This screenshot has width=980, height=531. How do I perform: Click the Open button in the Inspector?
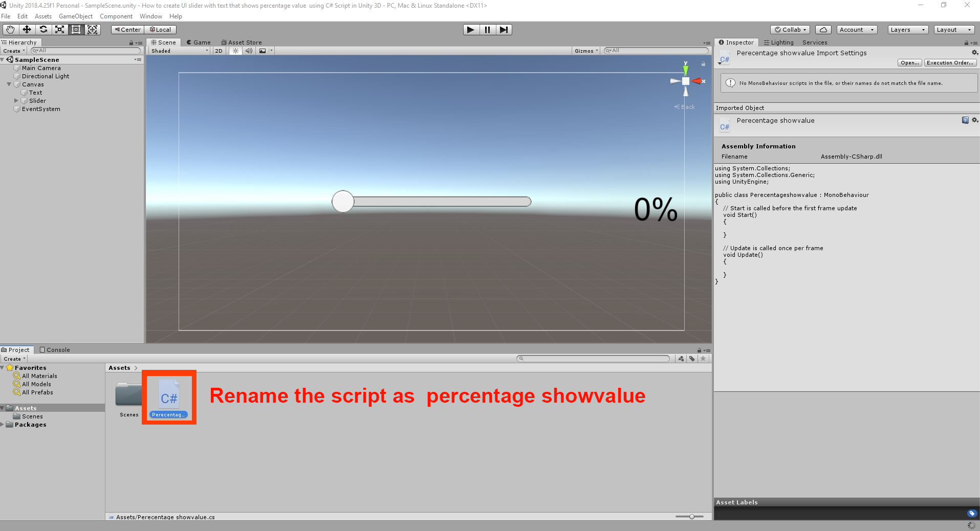pyautogui.click(x=909, y=62)
